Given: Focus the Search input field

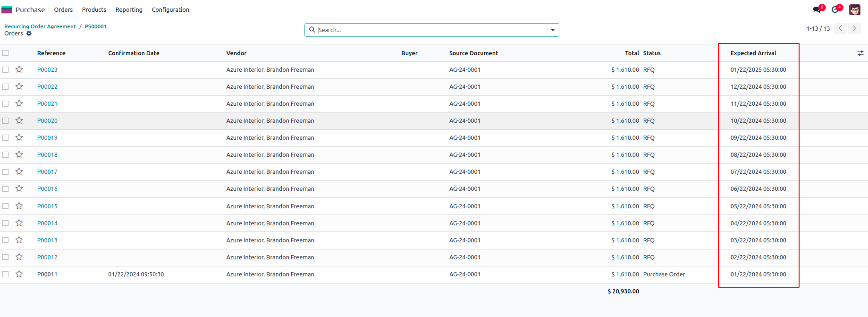Looking at the screenshot, I should click(431, 30).
